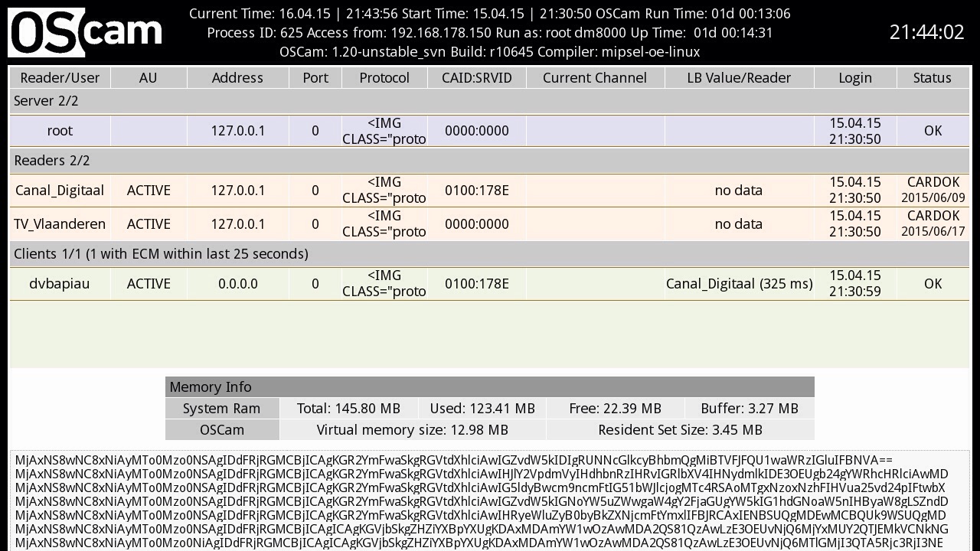This screenshot has width=980, height=551.
Task: Collapse the Server 2/2 section
Action: click(x=489, y=101)
